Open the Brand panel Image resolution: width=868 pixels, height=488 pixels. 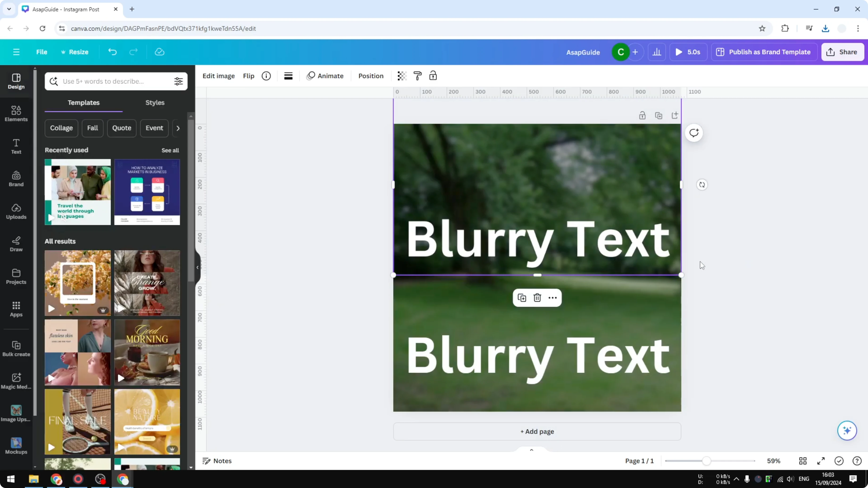pyautogui.click(x=16, y=179)
